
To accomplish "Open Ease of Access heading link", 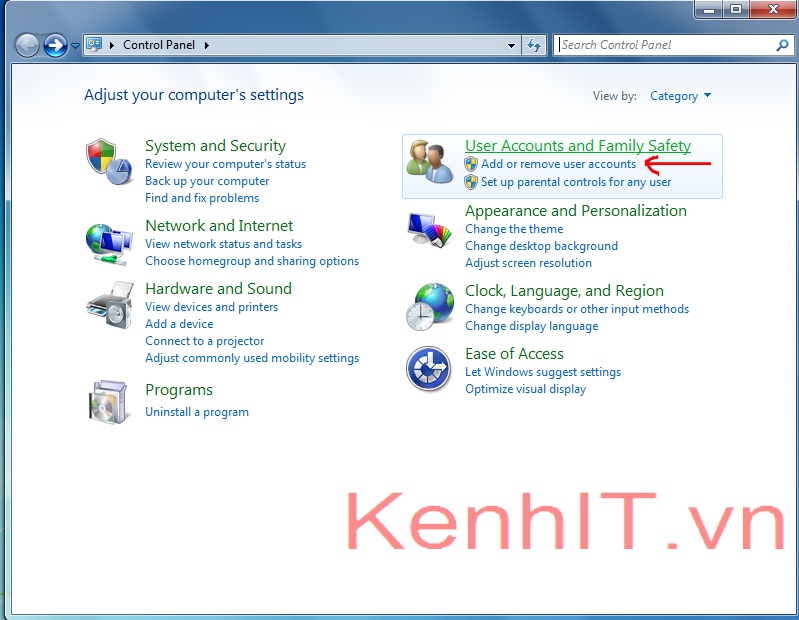I will [x=514, y=354].
